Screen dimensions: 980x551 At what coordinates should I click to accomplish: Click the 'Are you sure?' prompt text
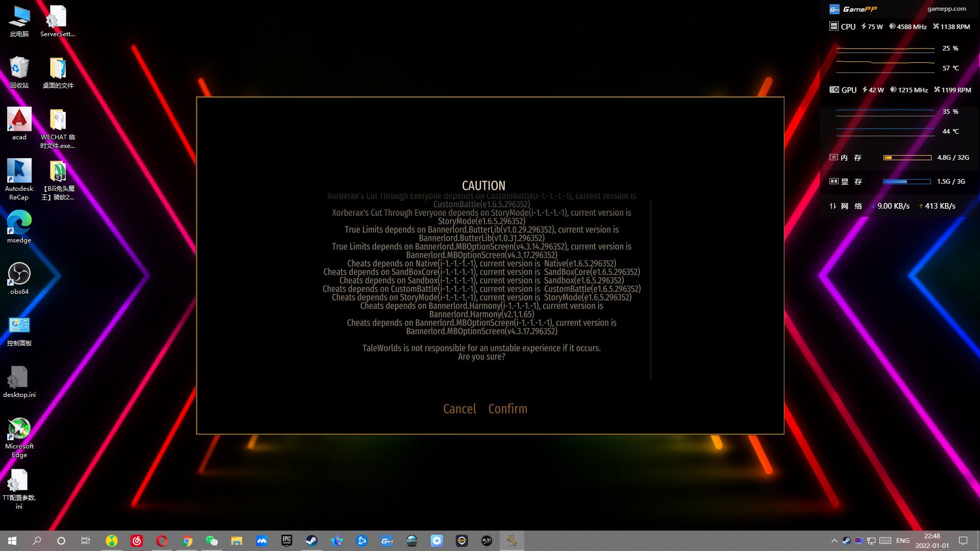point(481,357)
